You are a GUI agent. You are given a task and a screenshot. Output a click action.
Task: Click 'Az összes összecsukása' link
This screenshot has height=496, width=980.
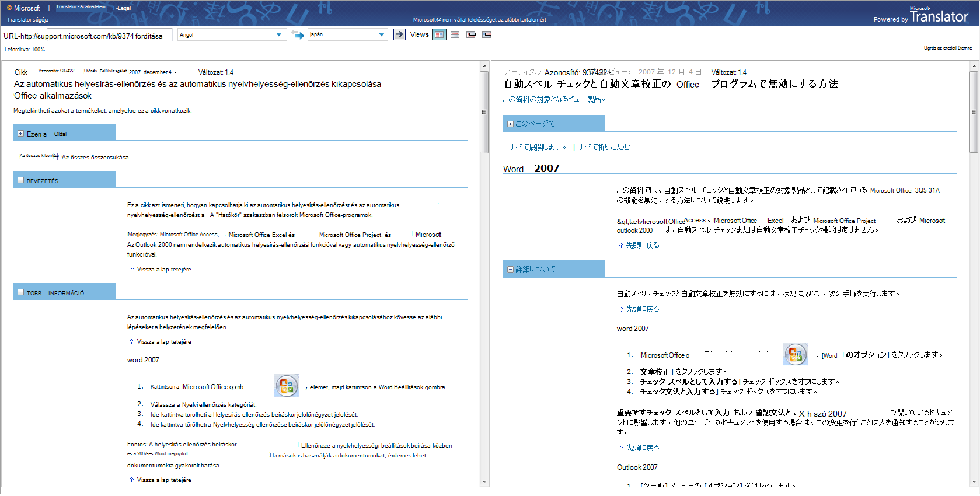[x=95, y=158]
